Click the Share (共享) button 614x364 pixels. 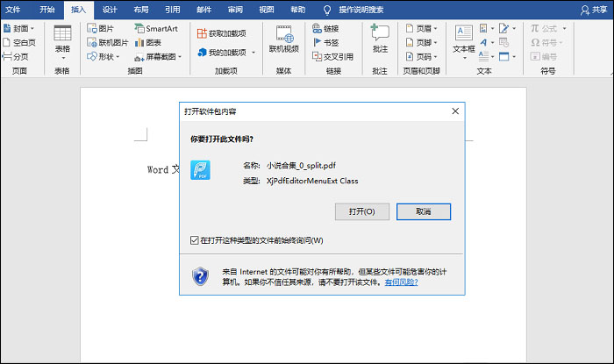(594, 10)
